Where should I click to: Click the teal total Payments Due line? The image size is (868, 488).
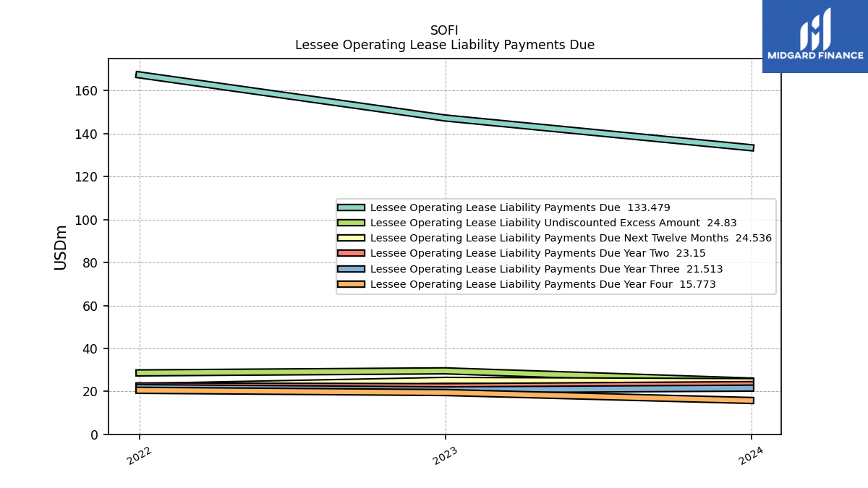(445, 117)
